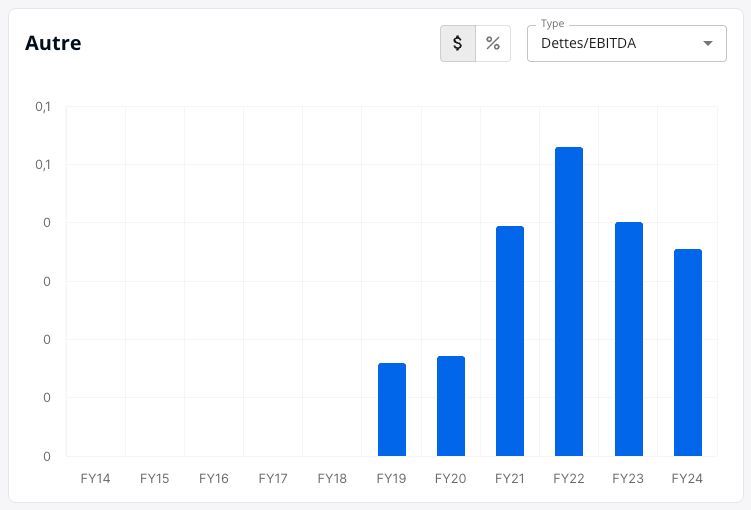Click the FY20 axis label
The width and height of the screenshot is (751, 510).
tap(450, 478)
